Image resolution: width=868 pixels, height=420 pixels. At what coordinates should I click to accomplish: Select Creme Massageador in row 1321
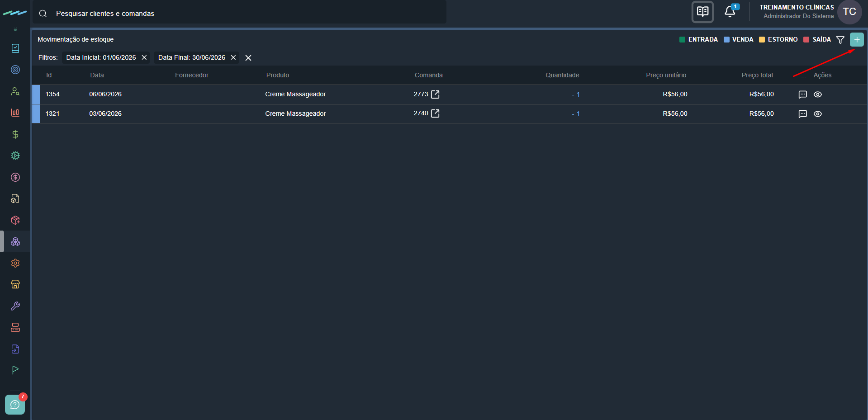click(295, 113)
